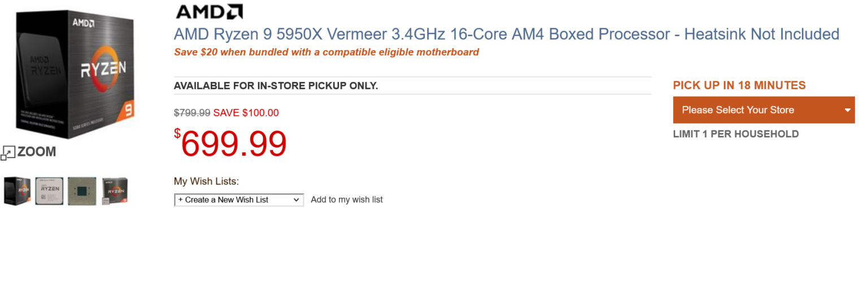Click the Available for In-Store Pickup Only text

[276, 86]
